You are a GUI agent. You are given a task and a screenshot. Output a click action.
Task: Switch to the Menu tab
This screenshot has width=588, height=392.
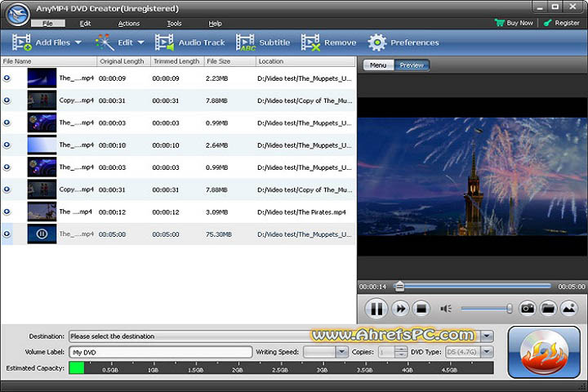(x=378, y=65)
